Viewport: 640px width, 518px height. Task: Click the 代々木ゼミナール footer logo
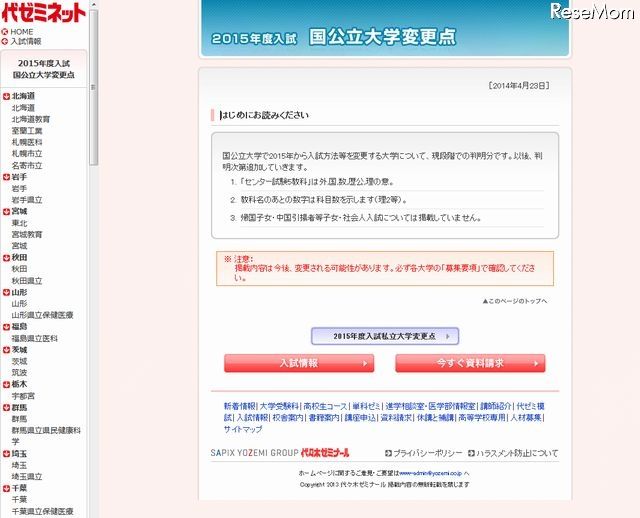[x=325, y=453]
